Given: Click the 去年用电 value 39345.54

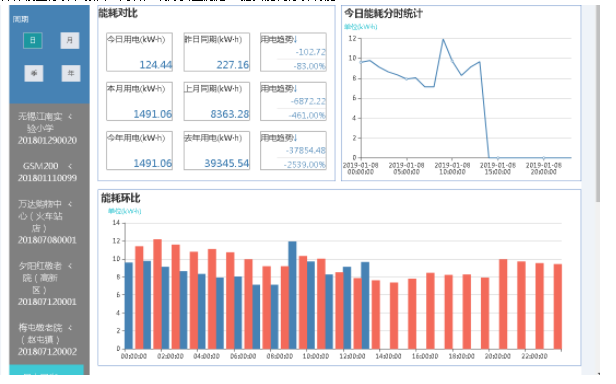Looking at the screenshot, I should pos(227,163).
